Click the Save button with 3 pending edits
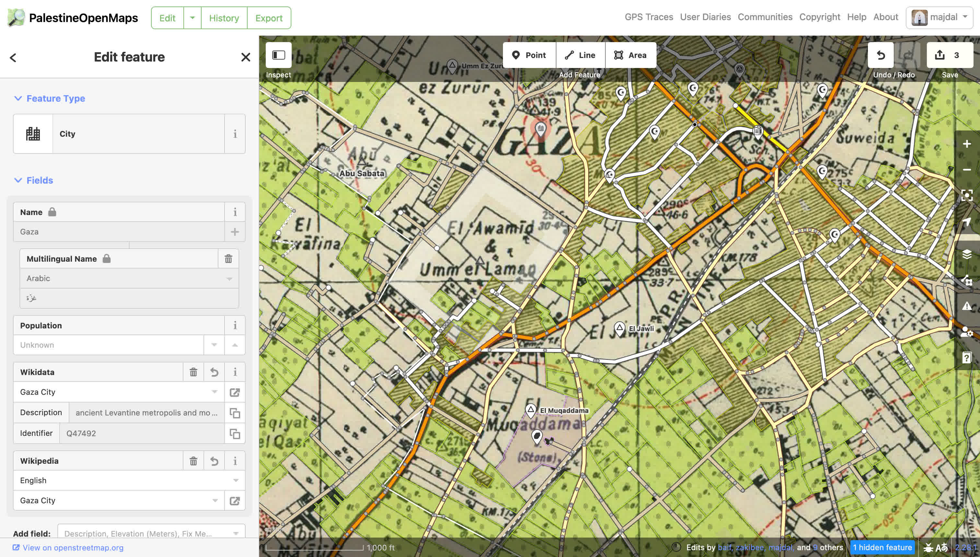The height and width of the screenshot is (557, 980). pos(950,55)
